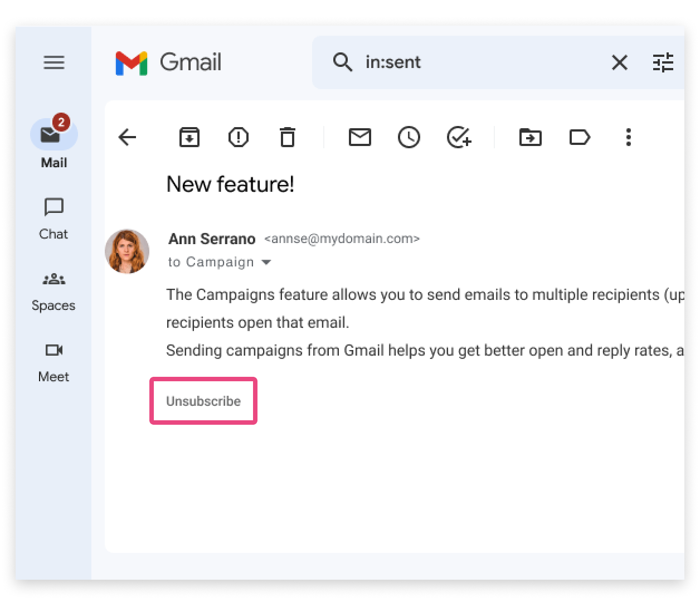700x602 pixels.
Task: Move the email to a folder
Action: coord(530,138)
